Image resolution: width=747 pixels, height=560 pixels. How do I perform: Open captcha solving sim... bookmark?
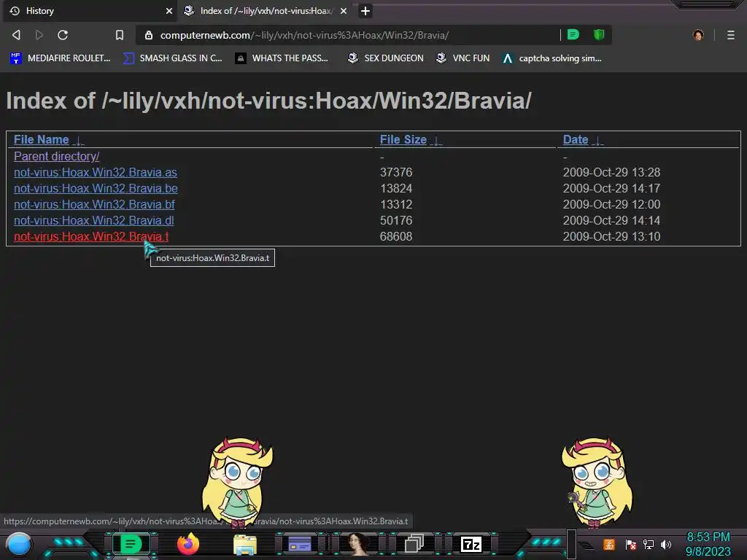552,58
